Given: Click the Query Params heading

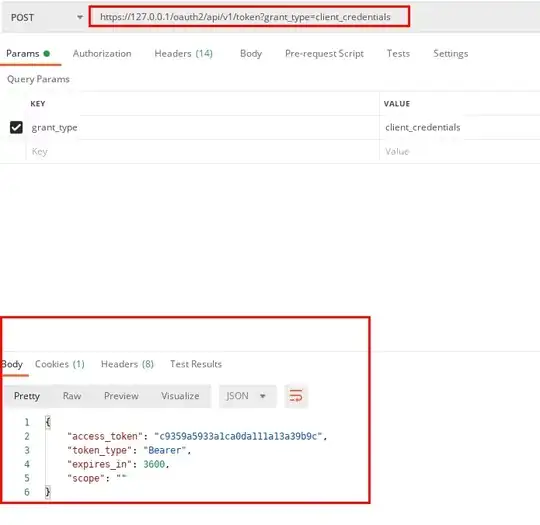Looking at the screenshot, I should click(38, 79).
